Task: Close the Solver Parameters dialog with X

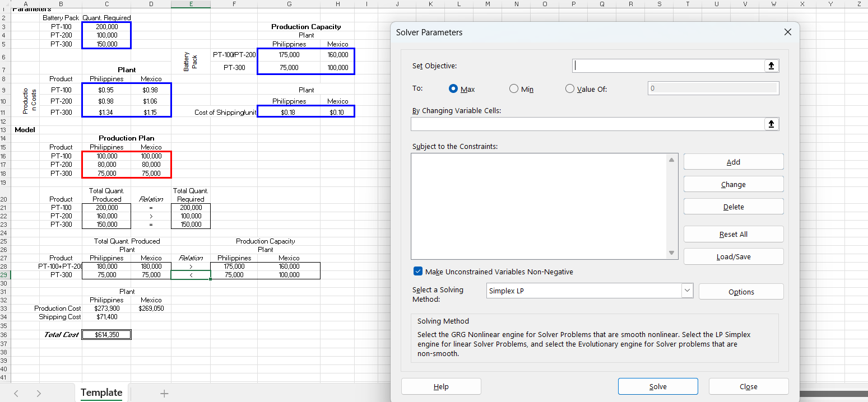Action: 788,32
